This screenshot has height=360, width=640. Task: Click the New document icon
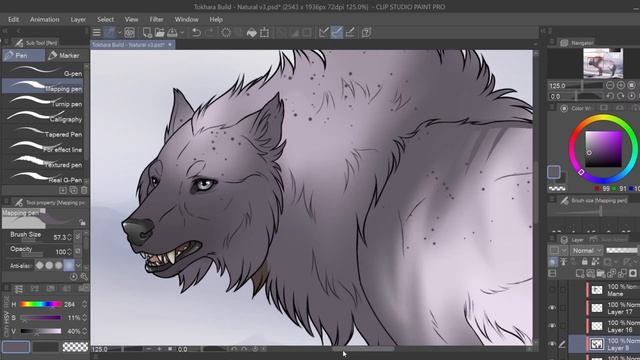point(147,33)
